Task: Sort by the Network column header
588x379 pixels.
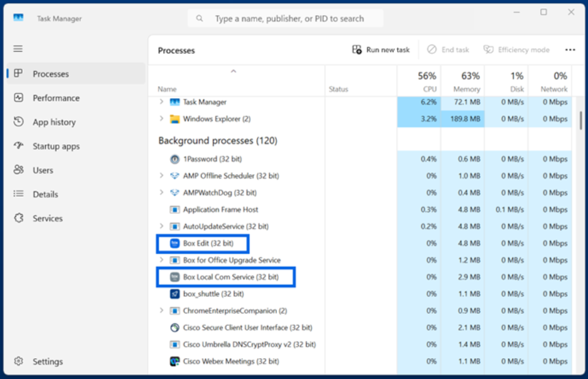Action: pos(550,82)
